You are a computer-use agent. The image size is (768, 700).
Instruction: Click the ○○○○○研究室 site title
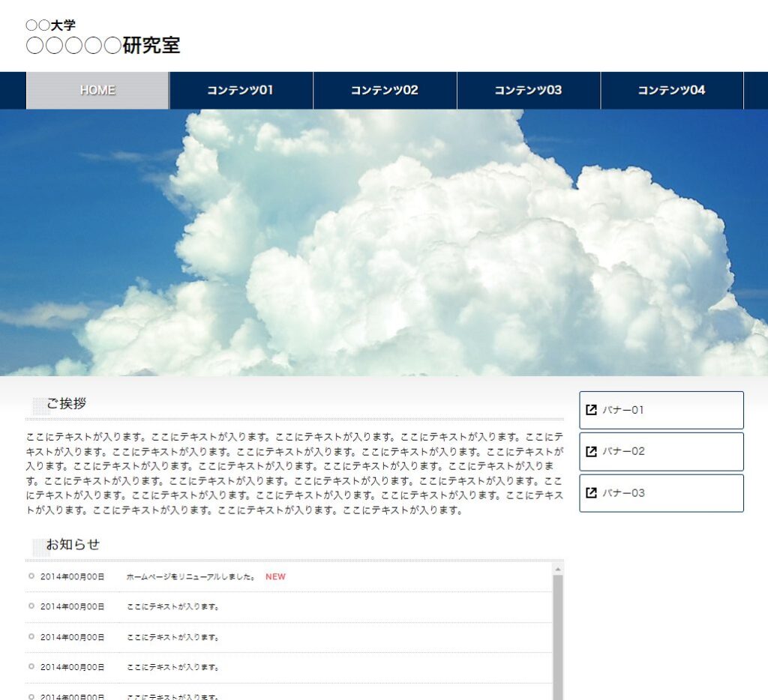103,46
